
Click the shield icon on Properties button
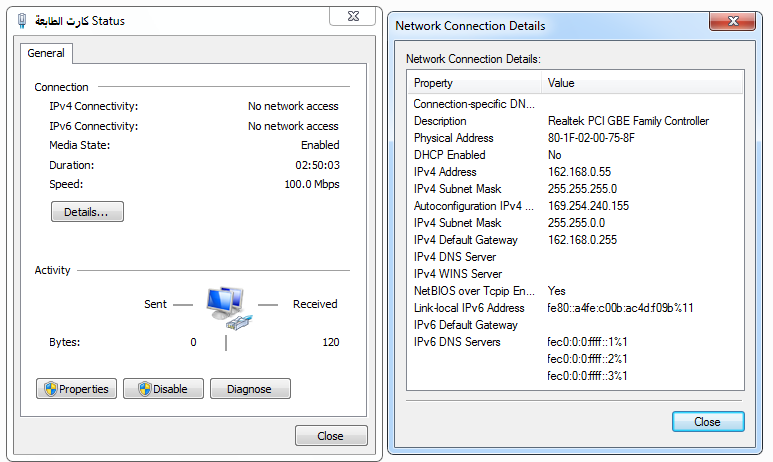pyautogui.click(x=50, y=389)
